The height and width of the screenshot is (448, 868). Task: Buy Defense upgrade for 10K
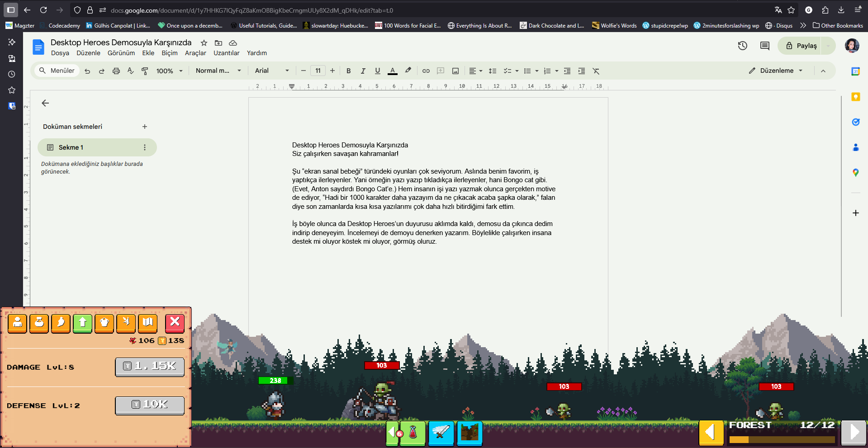[x=150, y=405]
